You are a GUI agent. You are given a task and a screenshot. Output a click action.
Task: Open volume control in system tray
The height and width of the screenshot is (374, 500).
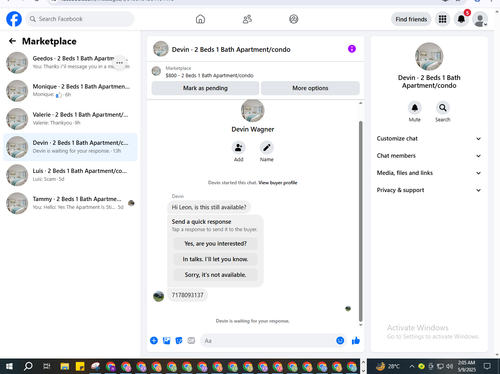coord(450,367)
